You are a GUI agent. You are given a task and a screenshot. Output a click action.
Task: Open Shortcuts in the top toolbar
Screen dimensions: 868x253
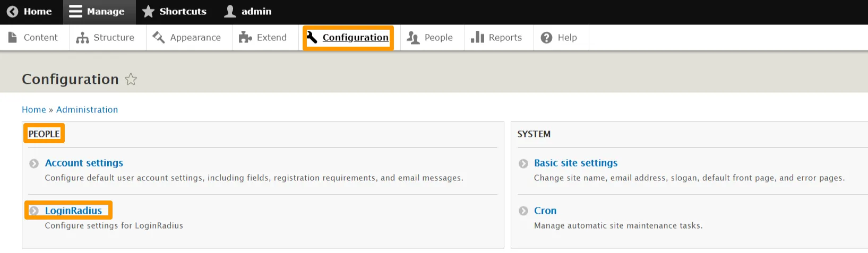pos(174,12)
